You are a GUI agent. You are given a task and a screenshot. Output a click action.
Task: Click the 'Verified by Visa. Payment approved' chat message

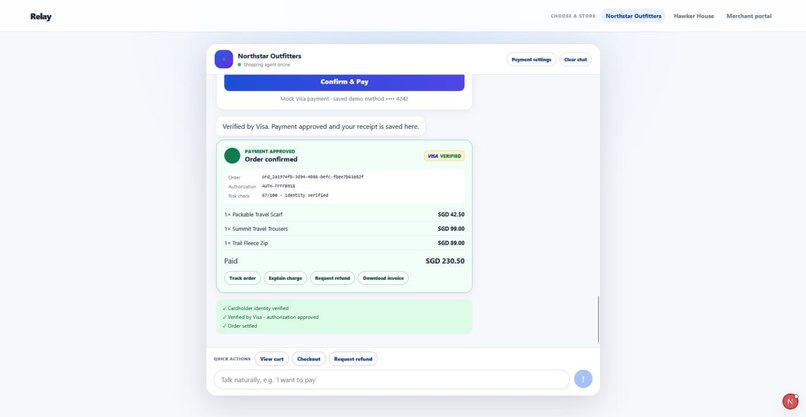[320, 126]
